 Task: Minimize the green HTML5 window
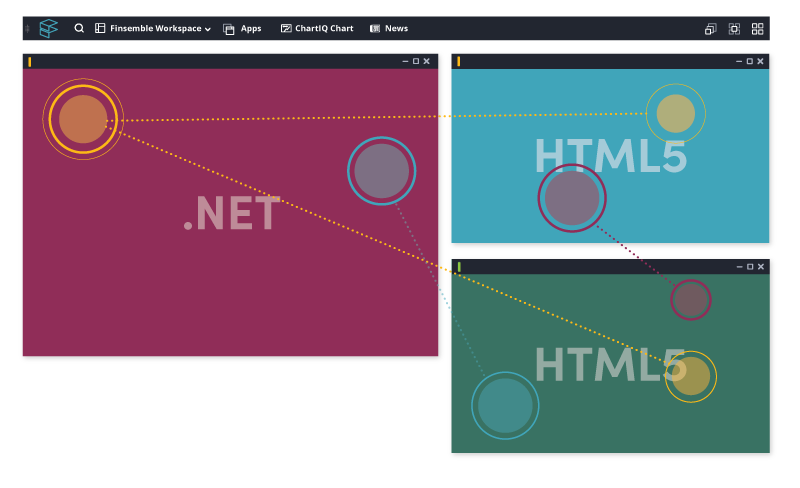coord(739,266)
